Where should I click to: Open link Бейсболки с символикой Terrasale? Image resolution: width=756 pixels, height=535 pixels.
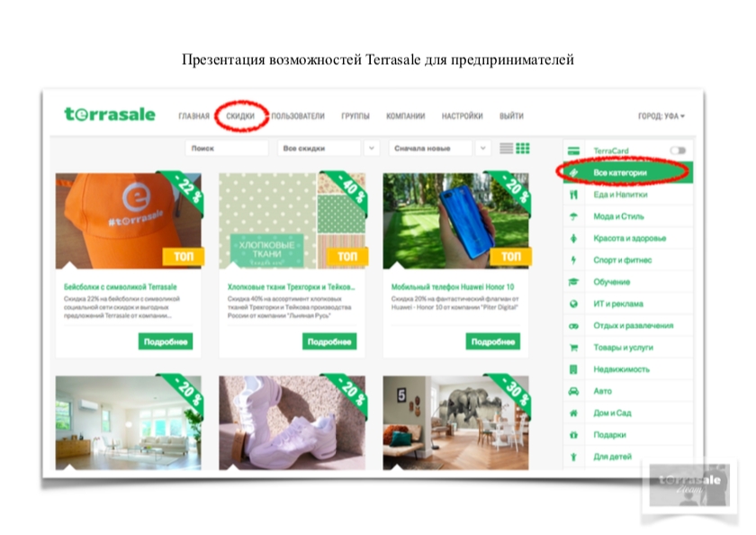(x=121, y=286)
